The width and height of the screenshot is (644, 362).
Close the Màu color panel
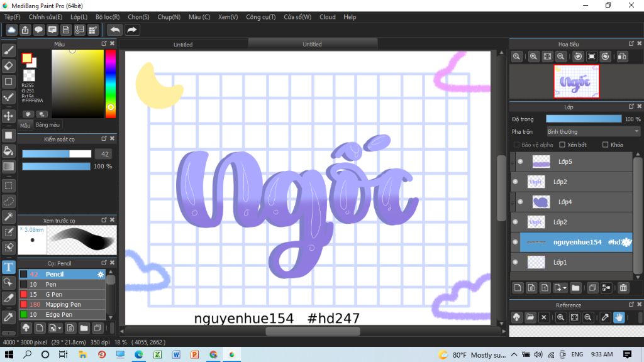click(112, 43)
